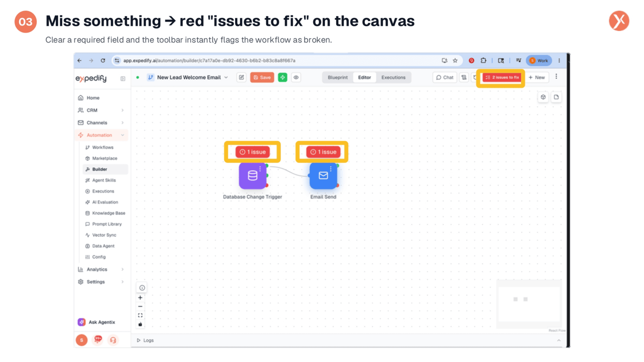This screenshot has height=362, width=644.
Task: Click the address bar URL
Action: [209, 61]
